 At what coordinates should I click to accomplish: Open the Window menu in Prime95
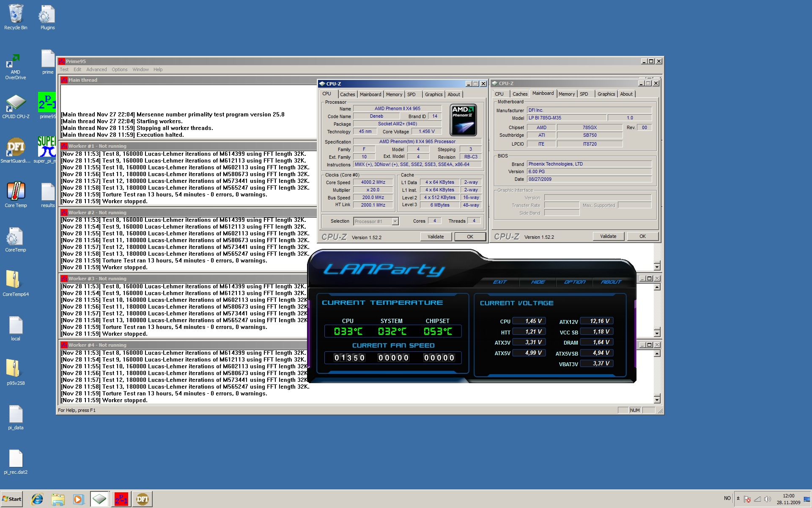(x=140, y=69)
